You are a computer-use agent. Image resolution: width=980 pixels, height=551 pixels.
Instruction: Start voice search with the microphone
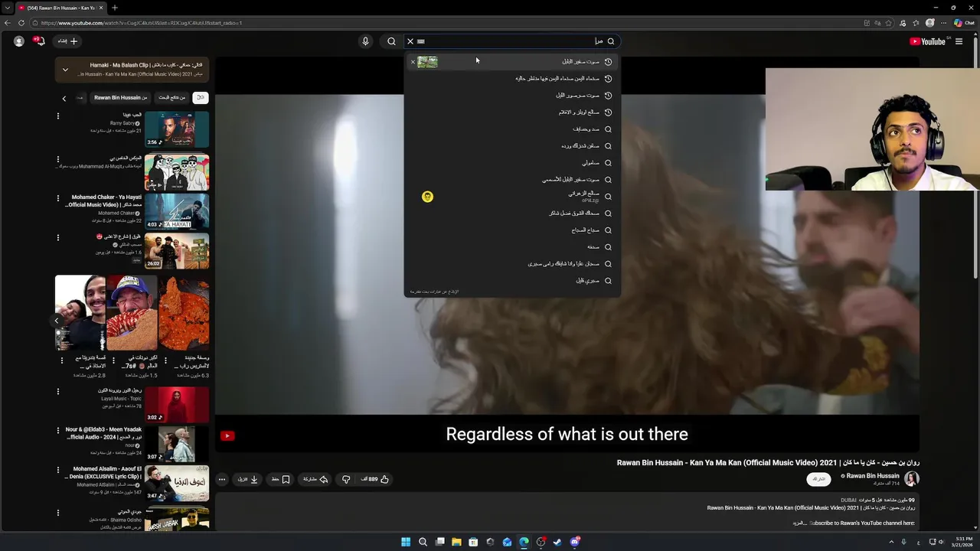tap(365, 41)
